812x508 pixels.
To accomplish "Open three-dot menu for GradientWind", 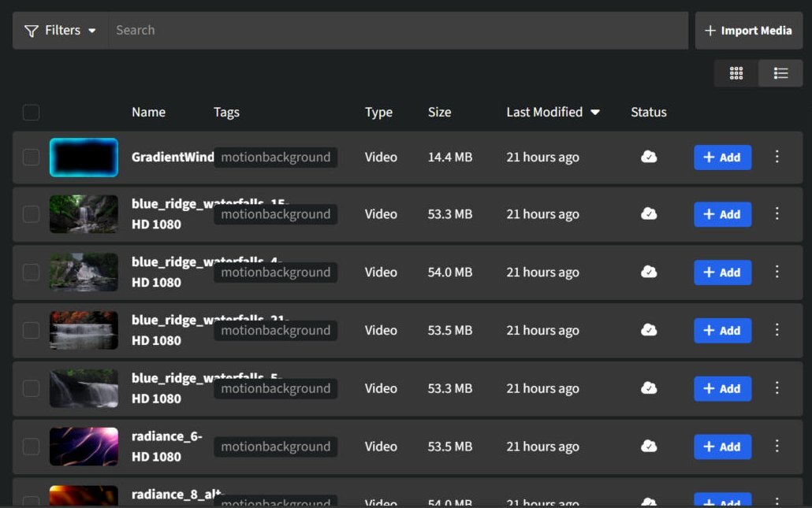I will (x=777, y=157).
